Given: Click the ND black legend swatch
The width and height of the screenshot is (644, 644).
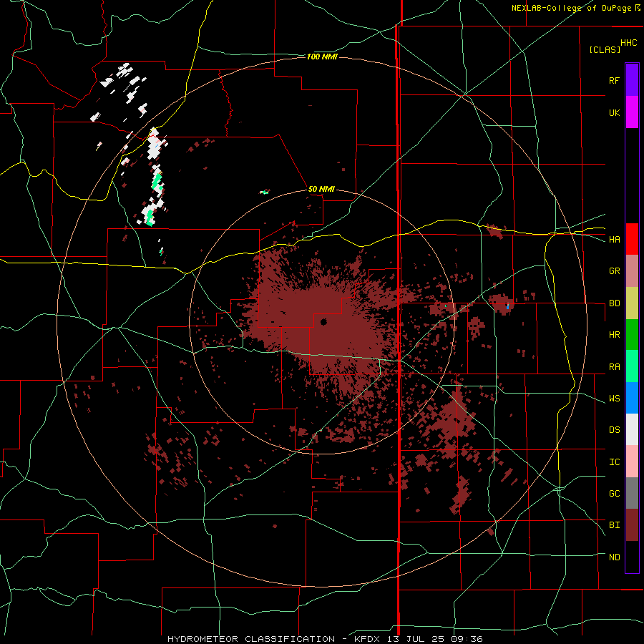Looking at the screenshot, I should (632, 557).
